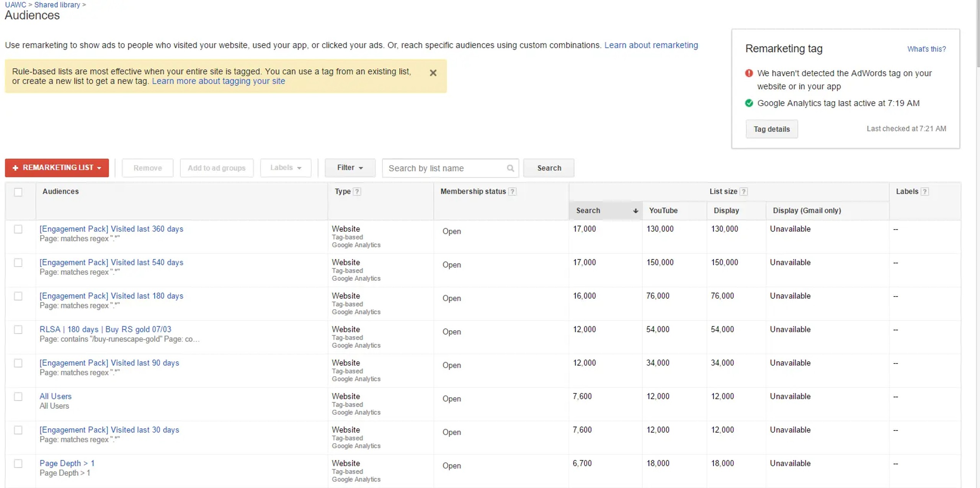Check the Visited last 360 days row

18,229
